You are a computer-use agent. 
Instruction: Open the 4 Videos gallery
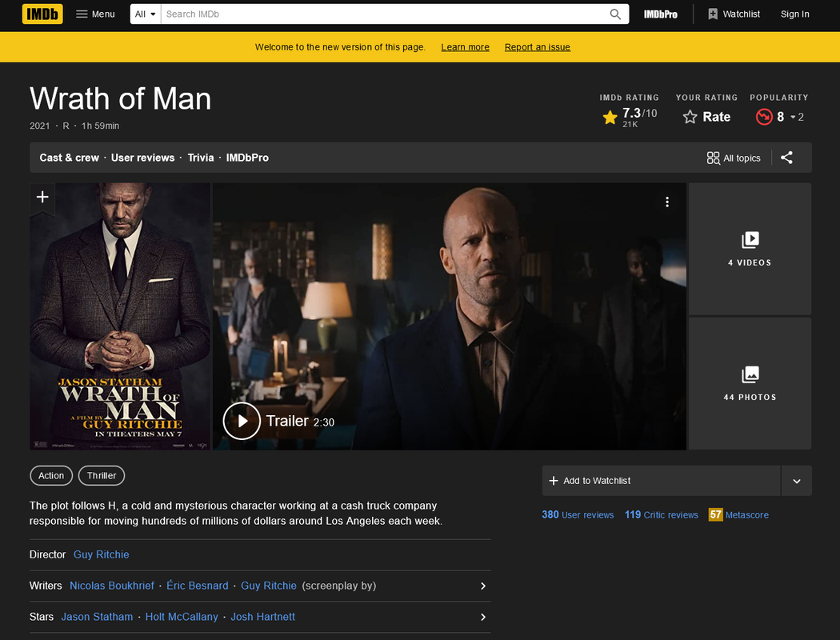click(750, 249)
